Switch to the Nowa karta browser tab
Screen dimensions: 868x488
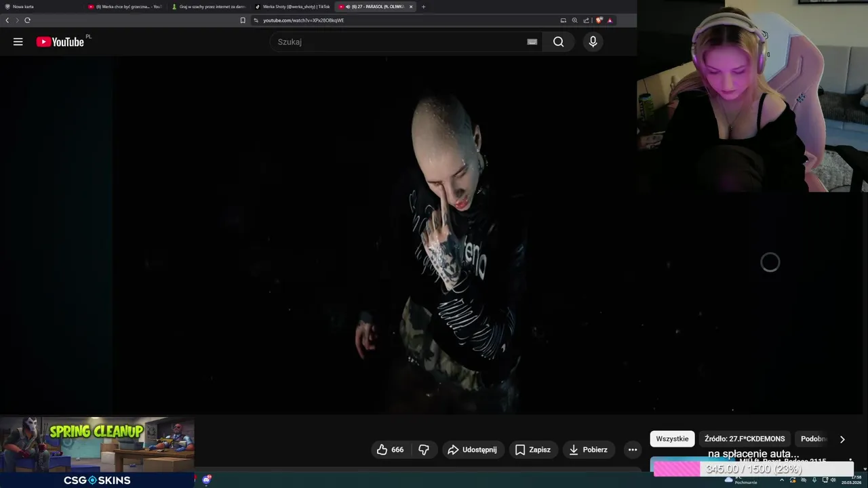[41, 7]
